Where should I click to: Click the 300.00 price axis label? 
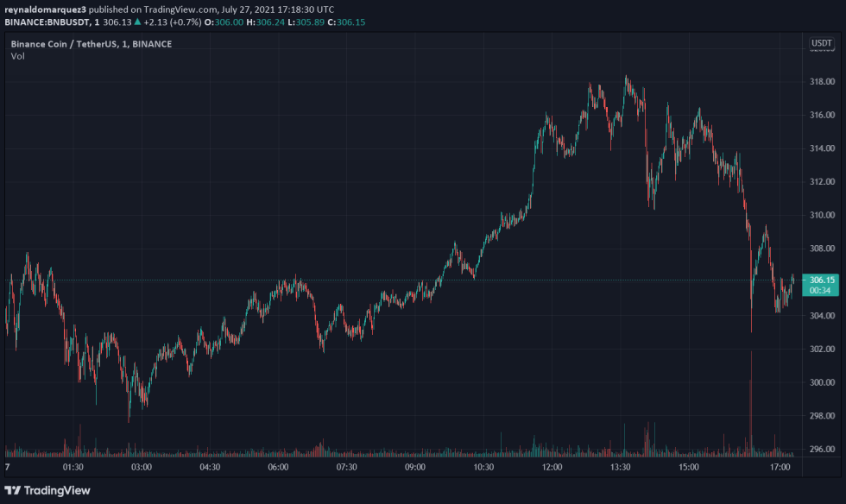[x=822, y=382]
